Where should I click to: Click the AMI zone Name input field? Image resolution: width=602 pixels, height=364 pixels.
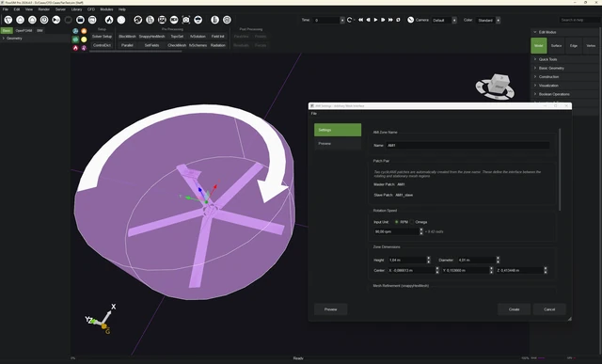467,146
